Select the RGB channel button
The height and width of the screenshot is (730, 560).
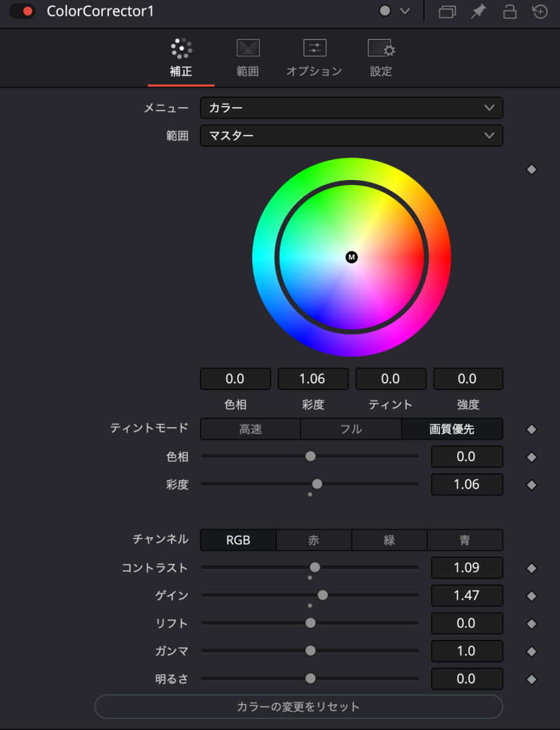point(238,540)
